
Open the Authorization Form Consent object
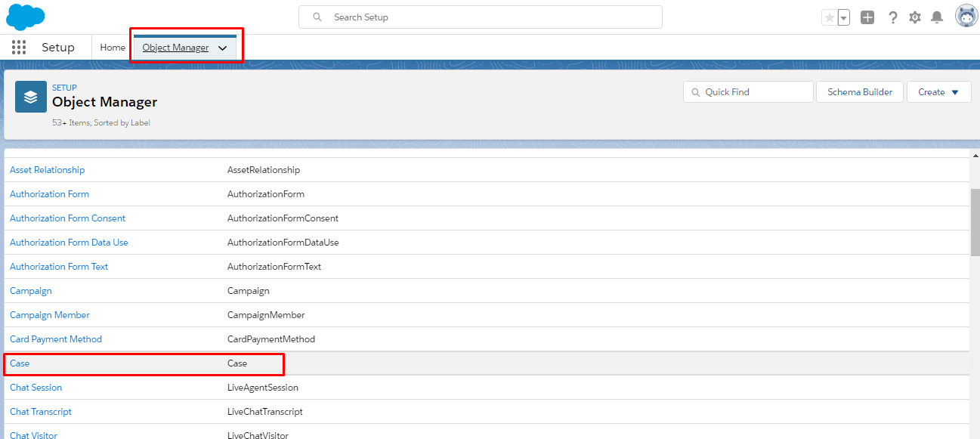coord(67,218)
